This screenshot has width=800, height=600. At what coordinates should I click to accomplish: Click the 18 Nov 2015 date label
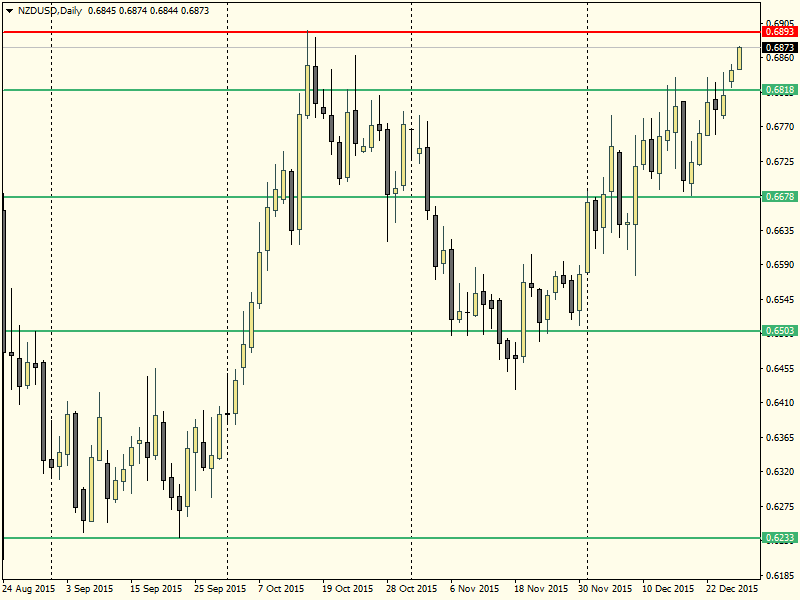click(x=540, y=588)
